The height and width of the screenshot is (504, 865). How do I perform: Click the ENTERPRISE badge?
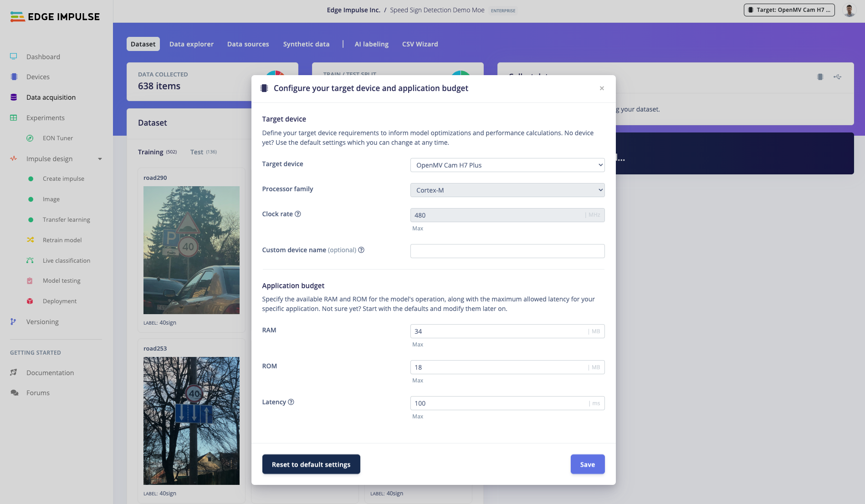[x=503, y=10]
